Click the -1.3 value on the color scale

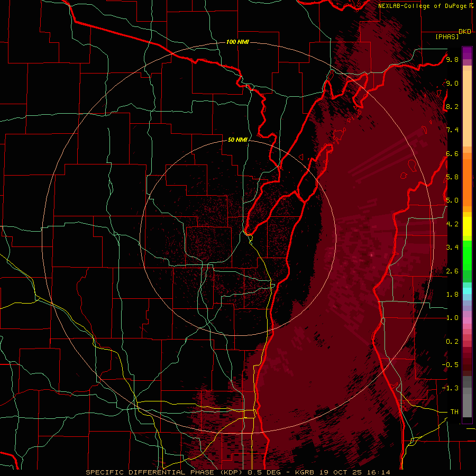tap(450, 388)
